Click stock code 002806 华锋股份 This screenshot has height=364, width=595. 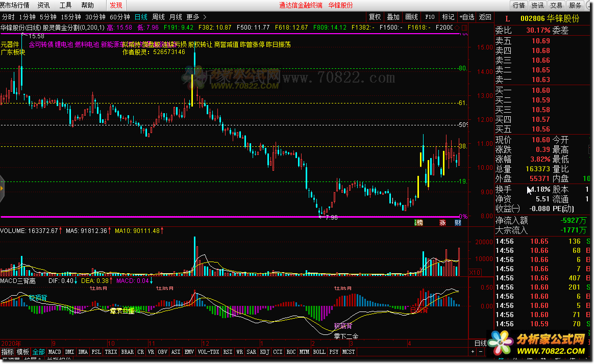(550, 18)
